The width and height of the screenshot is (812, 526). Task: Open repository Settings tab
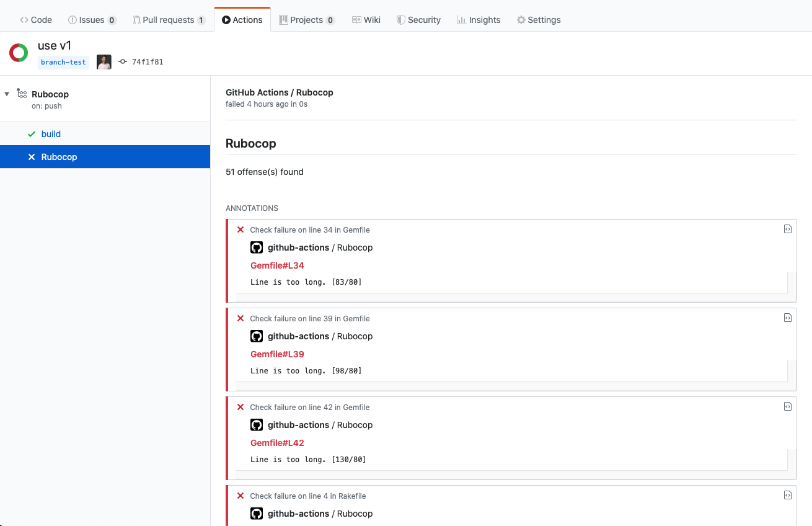click(x=539, y=20)
